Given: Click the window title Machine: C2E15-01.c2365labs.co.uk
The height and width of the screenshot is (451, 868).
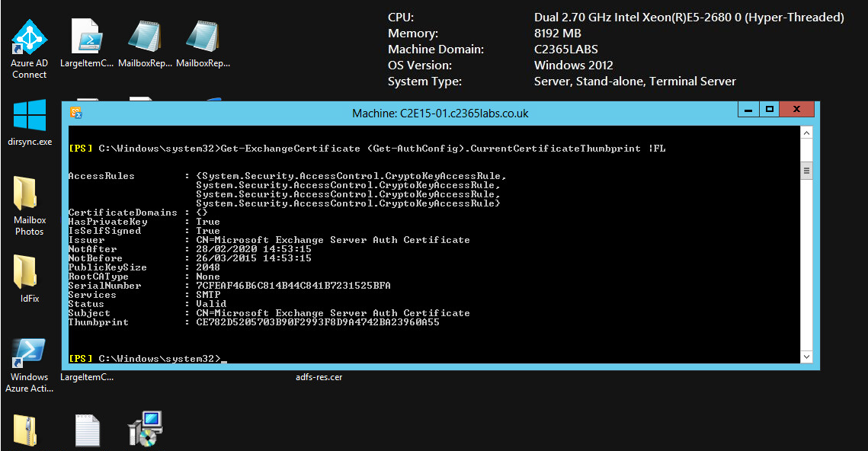Looking at the screenshot, I should pos(440,114).
